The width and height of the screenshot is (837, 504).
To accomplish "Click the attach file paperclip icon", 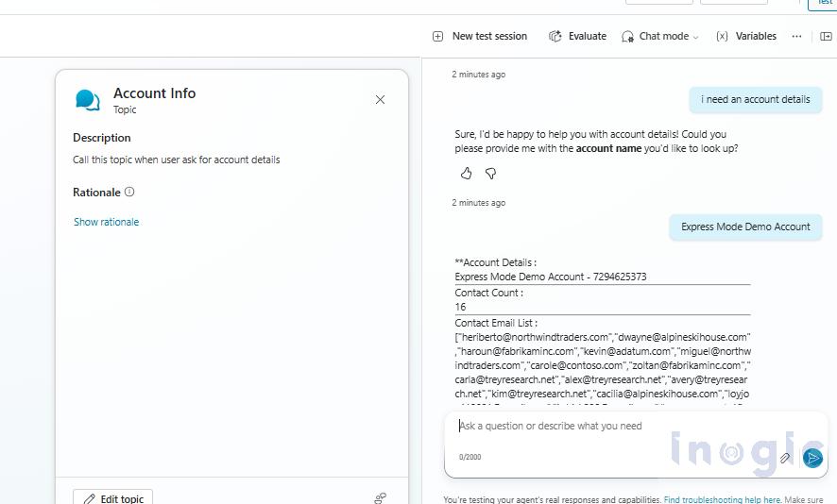I will click(x=785, y=458).
